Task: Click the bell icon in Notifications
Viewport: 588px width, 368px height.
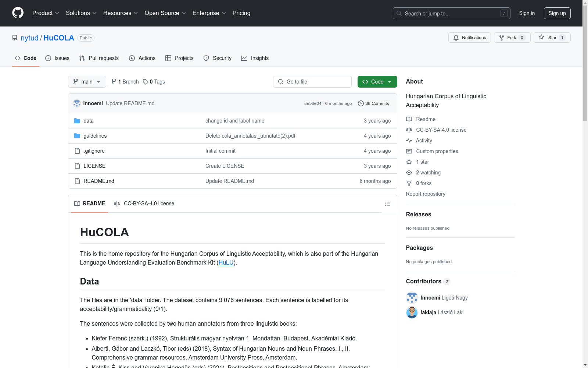Action: coord(456,38)
